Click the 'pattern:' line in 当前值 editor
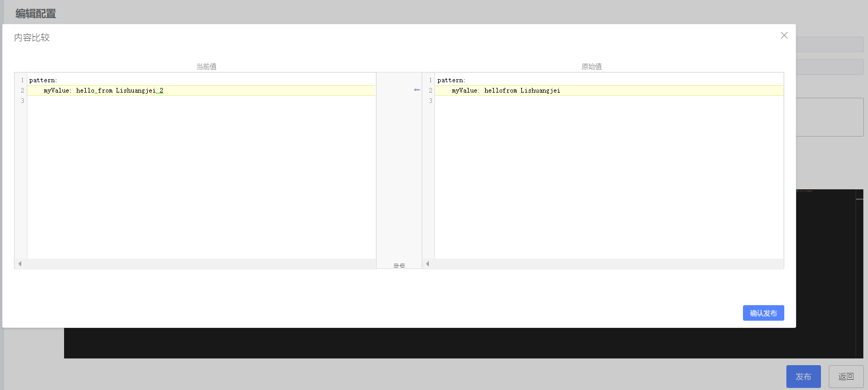This screenshot has width=868, height=390. pyautogui.click(x=202, y=80)
